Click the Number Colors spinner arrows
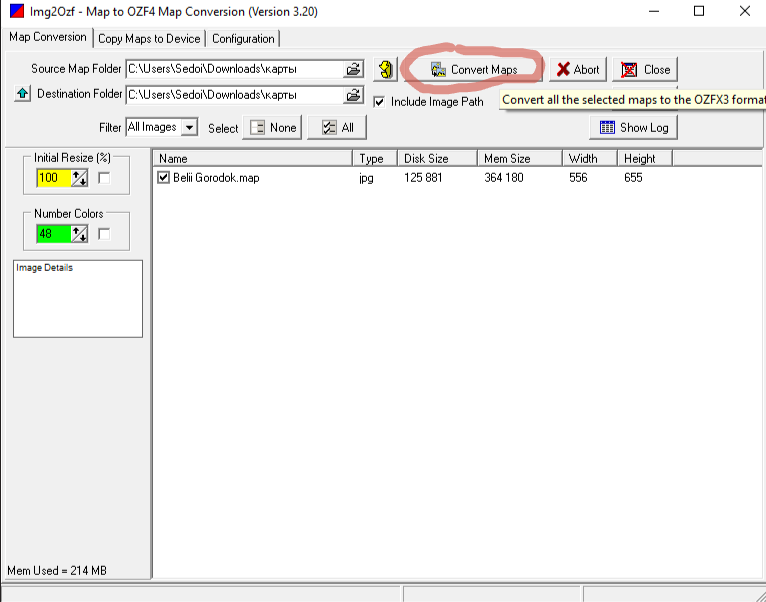Screen dimensions: 766x602 (x=80, y=234)
